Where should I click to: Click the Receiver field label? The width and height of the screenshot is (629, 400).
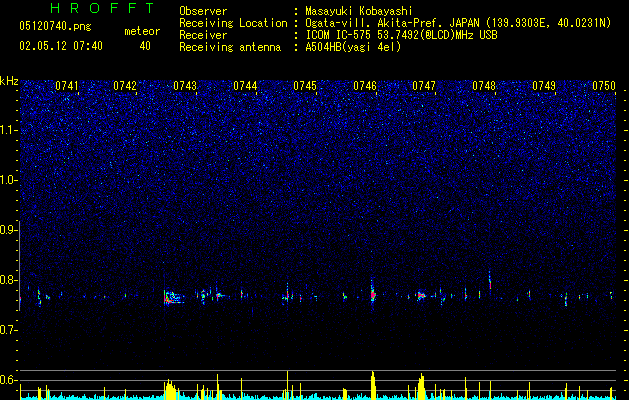click(x=203, y=35)
